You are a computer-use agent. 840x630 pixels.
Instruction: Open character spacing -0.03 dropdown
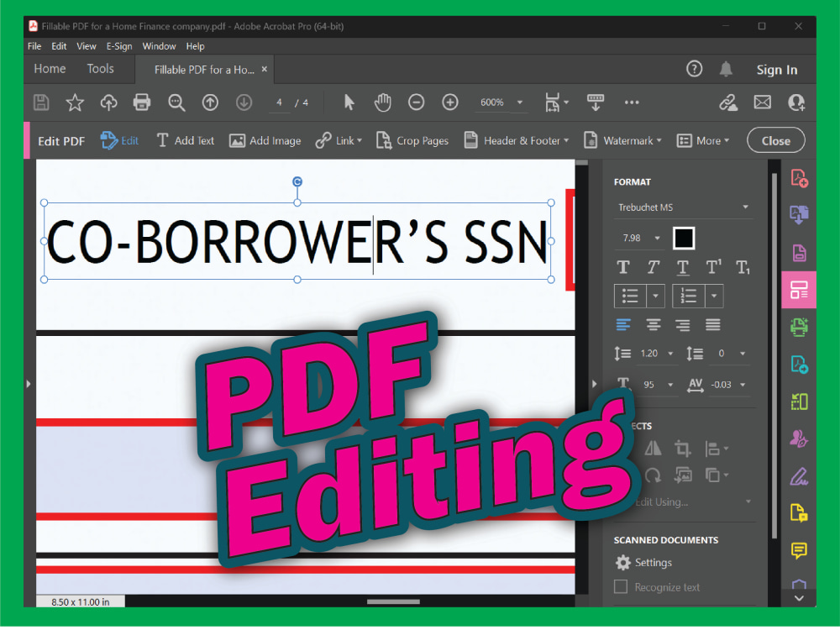pos(729,385)
